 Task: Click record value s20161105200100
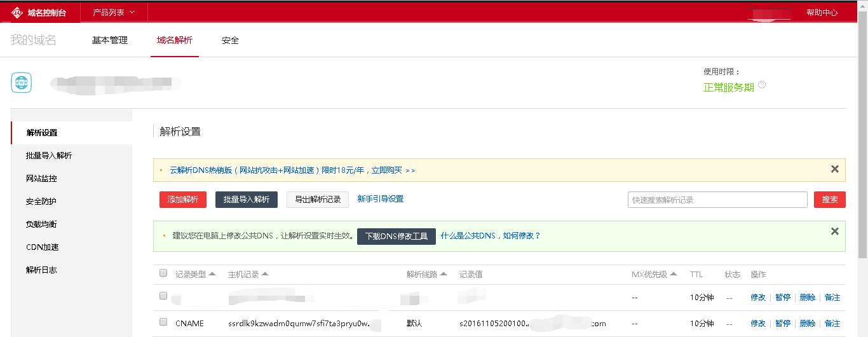494,324
